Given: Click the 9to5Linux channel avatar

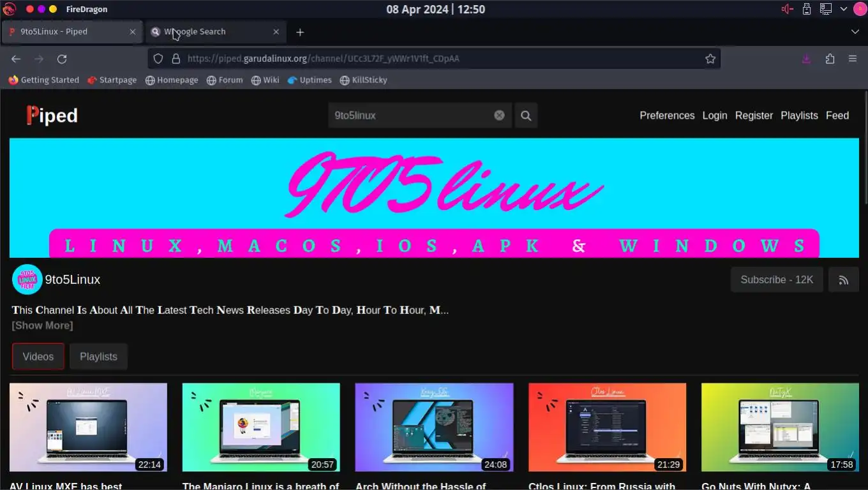Looking at the screenshot, I should pos(27,279).
